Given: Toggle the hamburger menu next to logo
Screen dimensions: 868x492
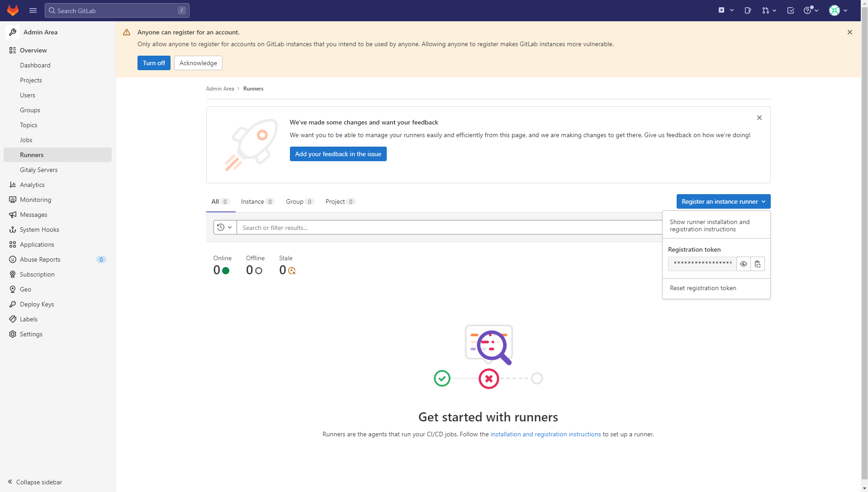Looking at the screenshot, I should point(33,10).
